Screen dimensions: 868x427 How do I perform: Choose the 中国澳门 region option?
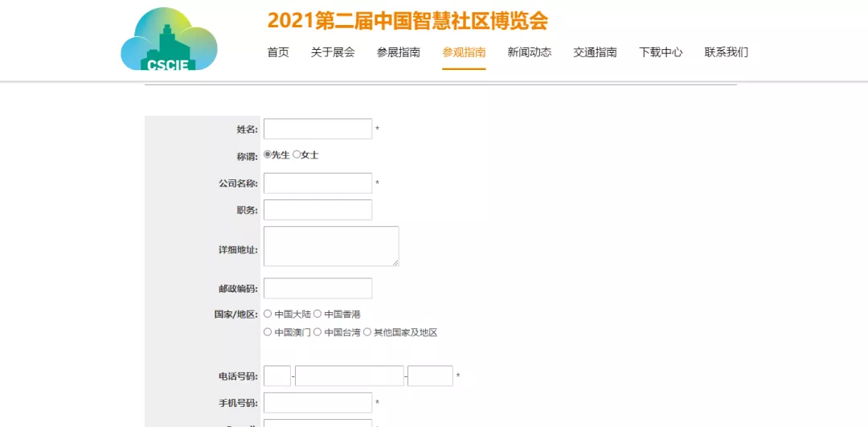268,331
